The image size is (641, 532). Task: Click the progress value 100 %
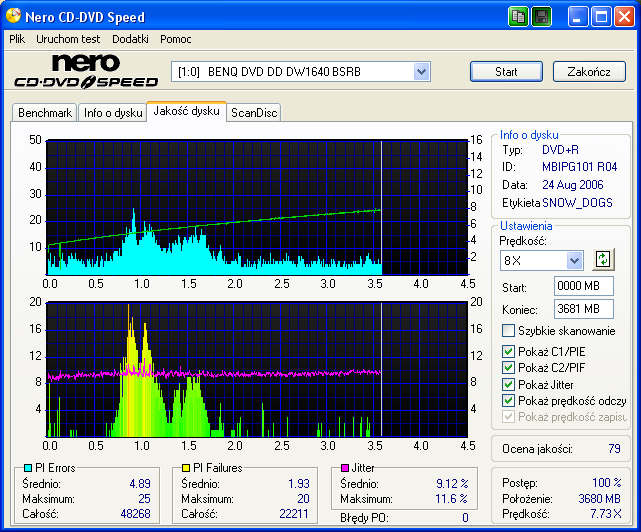[x=607, y=483]
